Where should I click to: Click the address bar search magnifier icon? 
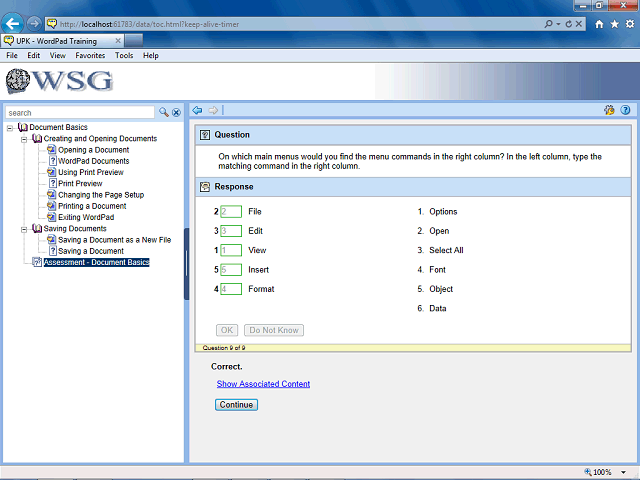(x=549, y=24)
